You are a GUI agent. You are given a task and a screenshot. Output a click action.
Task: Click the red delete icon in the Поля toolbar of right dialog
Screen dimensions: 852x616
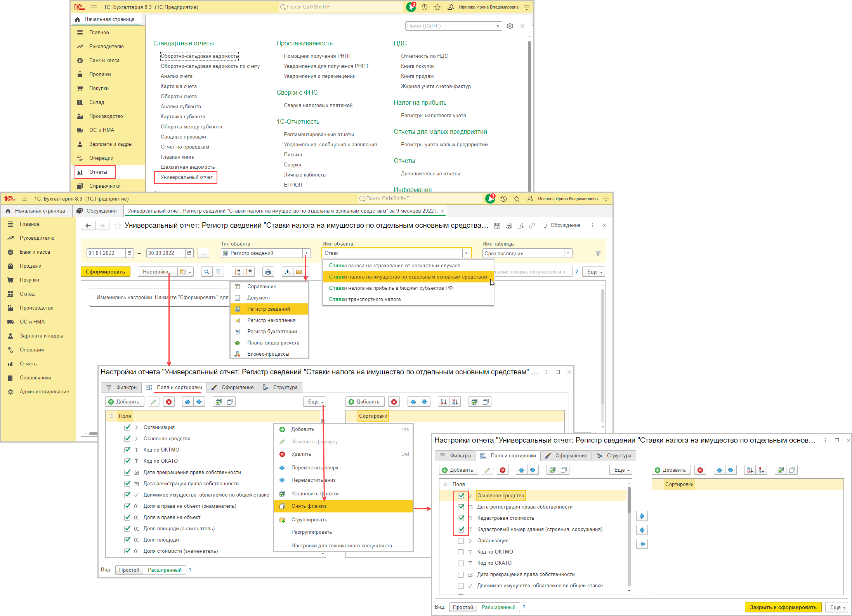(x=503, y=470)
